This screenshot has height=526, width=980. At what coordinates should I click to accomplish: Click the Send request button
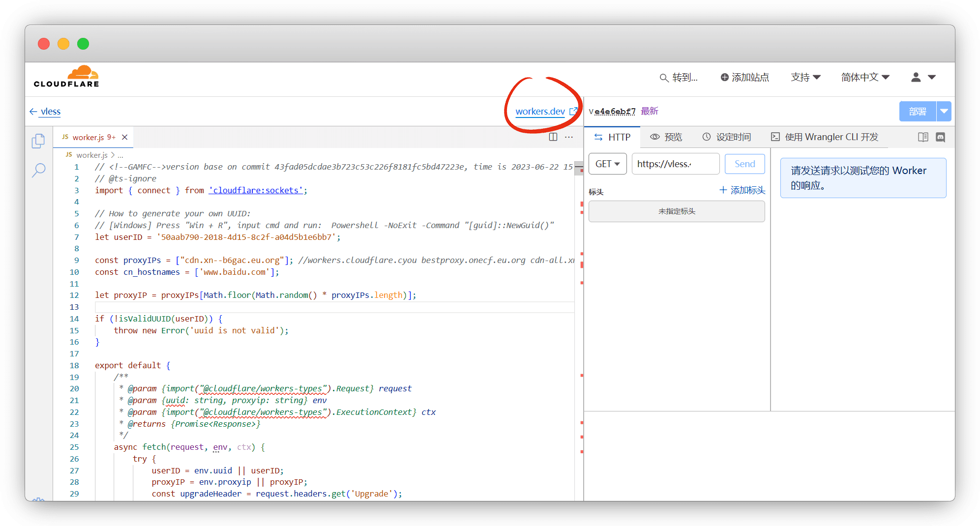(x=744, y=164)
